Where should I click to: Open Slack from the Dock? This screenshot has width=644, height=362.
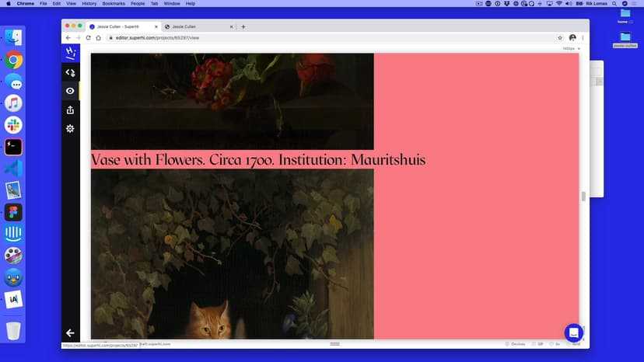pos(13,125)
